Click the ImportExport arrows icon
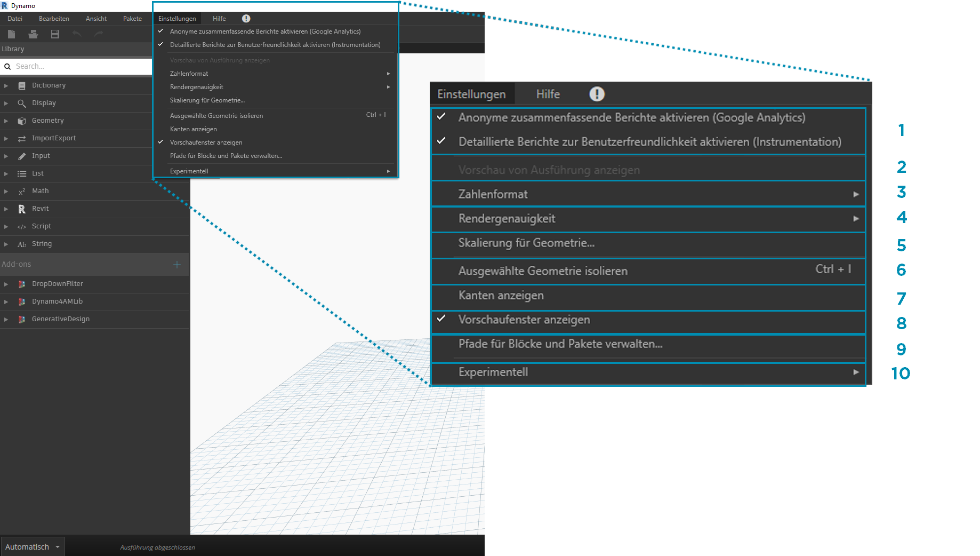The height and width of the screenshot is (556, 980). tap(22, 138)
